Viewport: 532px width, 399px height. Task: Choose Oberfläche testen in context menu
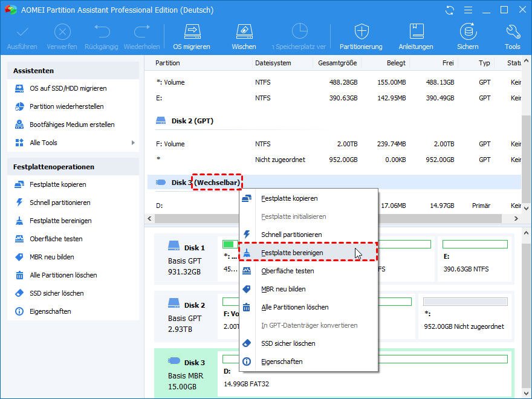(x=308, y=271)
